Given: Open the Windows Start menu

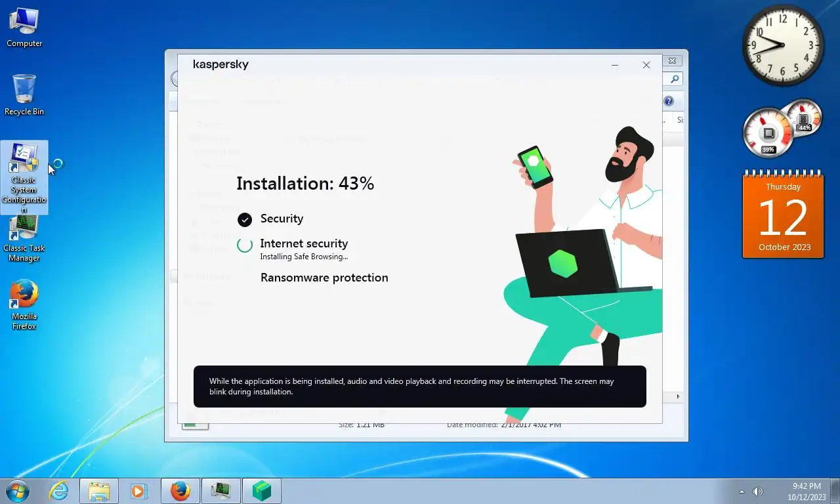Looking at the screenshot, I should [17, 491].
